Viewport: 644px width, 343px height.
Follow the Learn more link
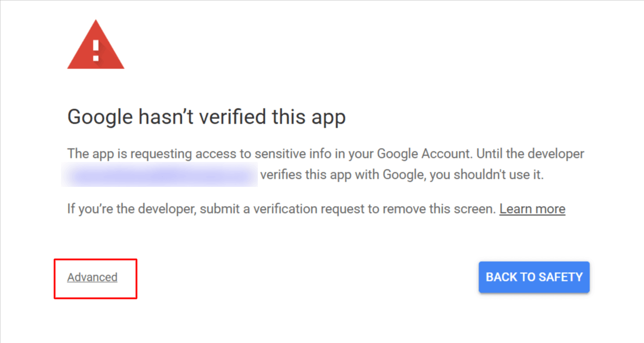coord(532,209)
